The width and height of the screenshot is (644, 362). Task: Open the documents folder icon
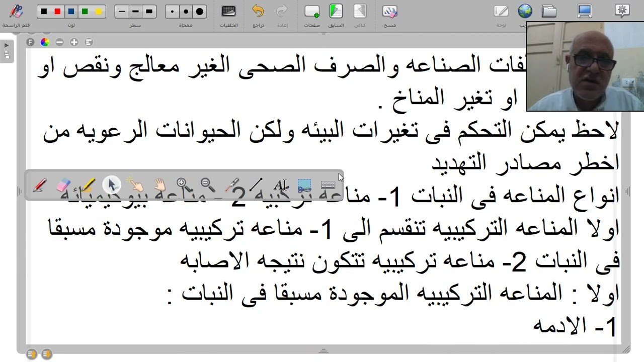pyautogui.click(x=549, y=11)
